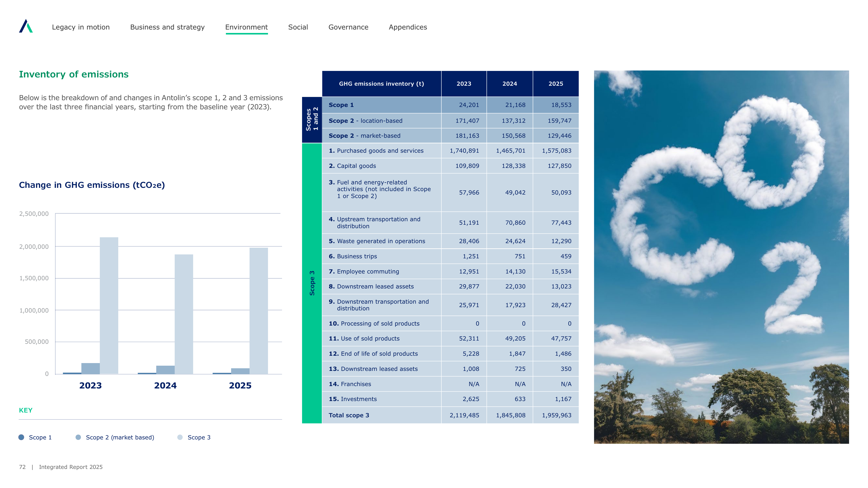
Task: Click the Scope 2 (market based) legend dot
Action: tap(78, 437)
